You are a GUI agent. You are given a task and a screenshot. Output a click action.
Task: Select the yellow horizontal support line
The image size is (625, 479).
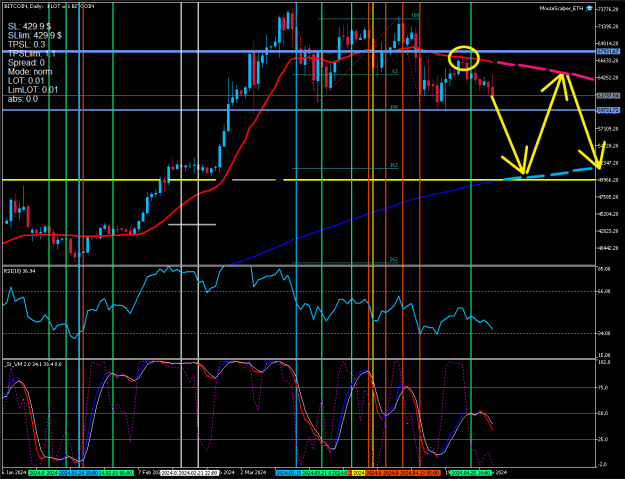(x=299, y=180)
